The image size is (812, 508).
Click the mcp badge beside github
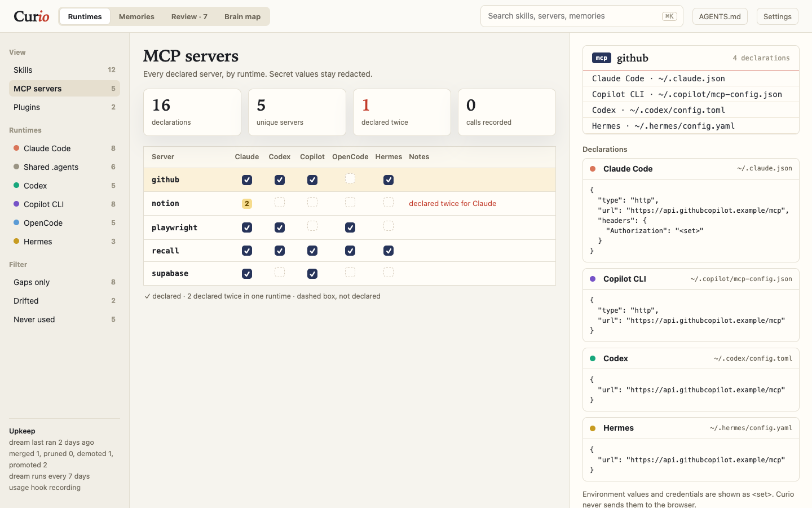click(x=602, y=58)
